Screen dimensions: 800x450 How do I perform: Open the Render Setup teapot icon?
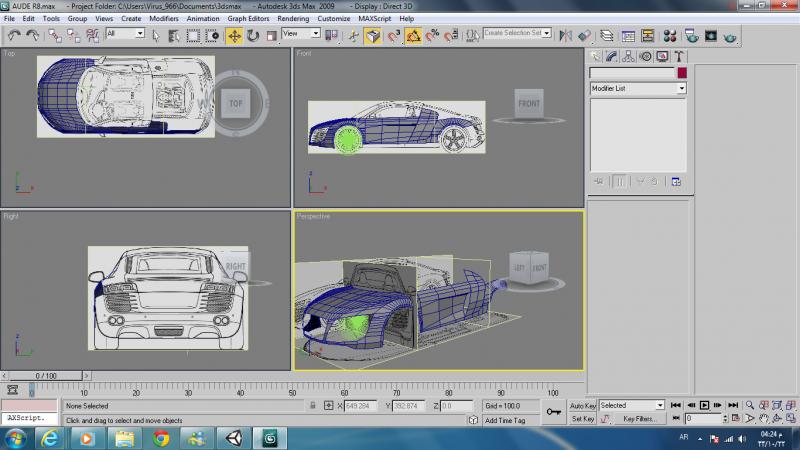[692, 36]
